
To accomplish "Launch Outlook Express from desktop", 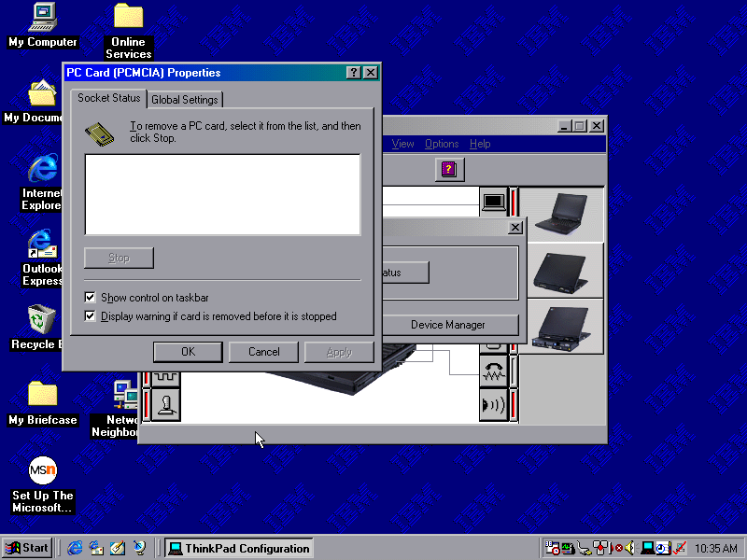I will 41,255.
